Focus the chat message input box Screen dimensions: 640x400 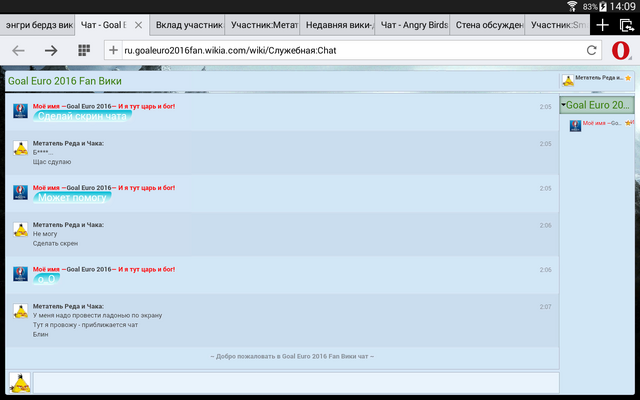[x=296, y=383]
